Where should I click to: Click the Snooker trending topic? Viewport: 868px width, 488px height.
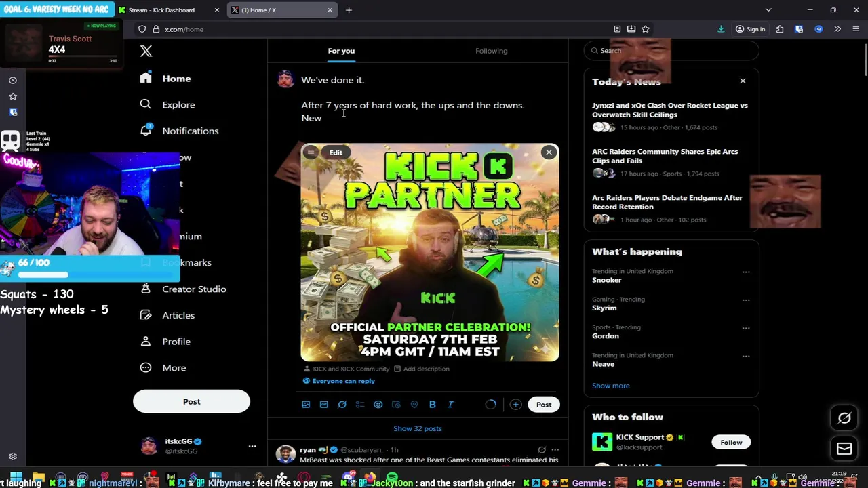tap(607, 280)
